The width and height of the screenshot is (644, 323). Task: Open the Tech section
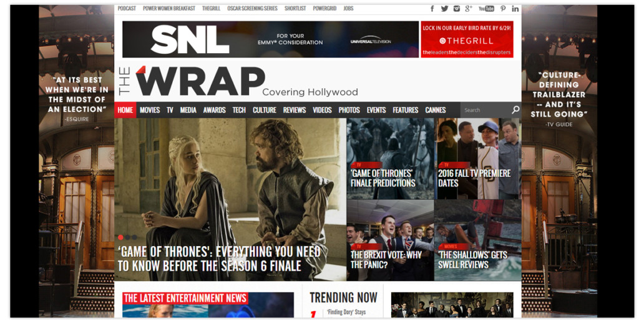[x=239, y=110]
